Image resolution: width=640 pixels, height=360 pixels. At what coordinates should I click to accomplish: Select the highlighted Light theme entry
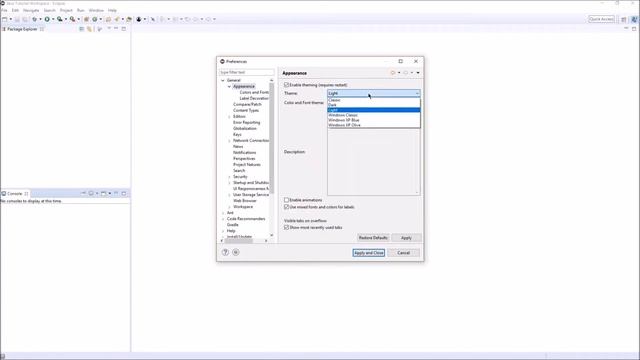pyautogui.click(x=373, y=110)
